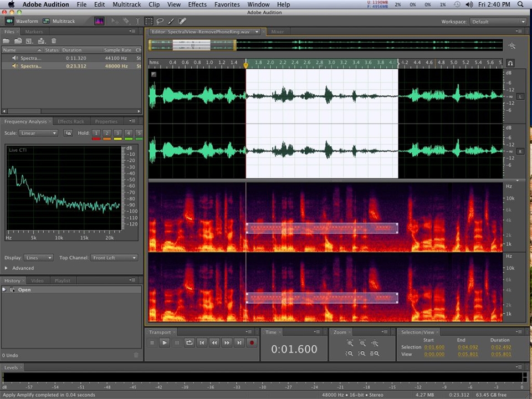Image resolution: width=532 pixels, height=399 pixels.
Task: Select the Marquee Selection tool
Action: (x=149, y=21)
